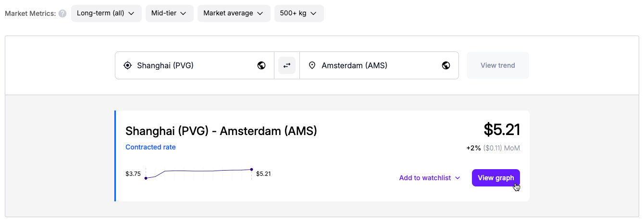This screenshot has height=222, width=644.
Task: Click the Shanghai (PVG) origin field
Action: point(192,65)
